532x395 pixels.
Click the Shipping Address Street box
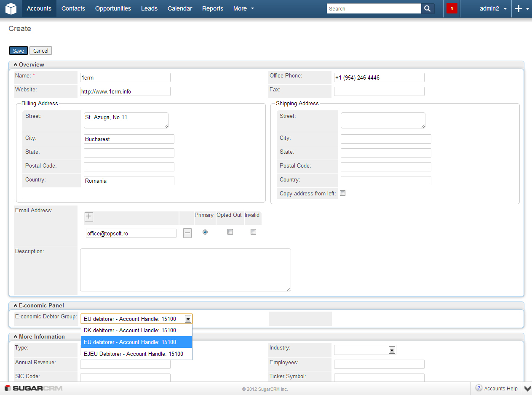[383, 120]
